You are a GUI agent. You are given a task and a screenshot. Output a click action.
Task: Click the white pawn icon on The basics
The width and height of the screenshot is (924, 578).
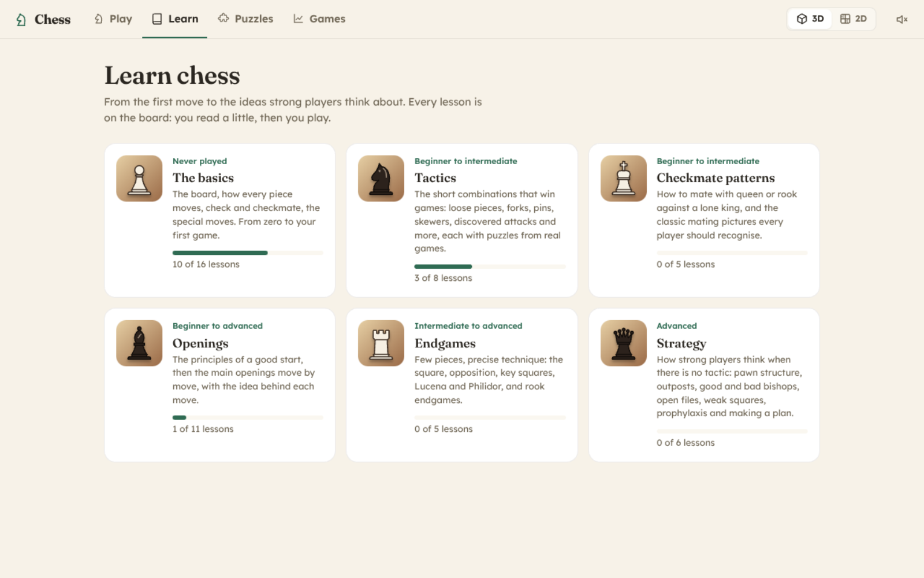pos(139,179)
